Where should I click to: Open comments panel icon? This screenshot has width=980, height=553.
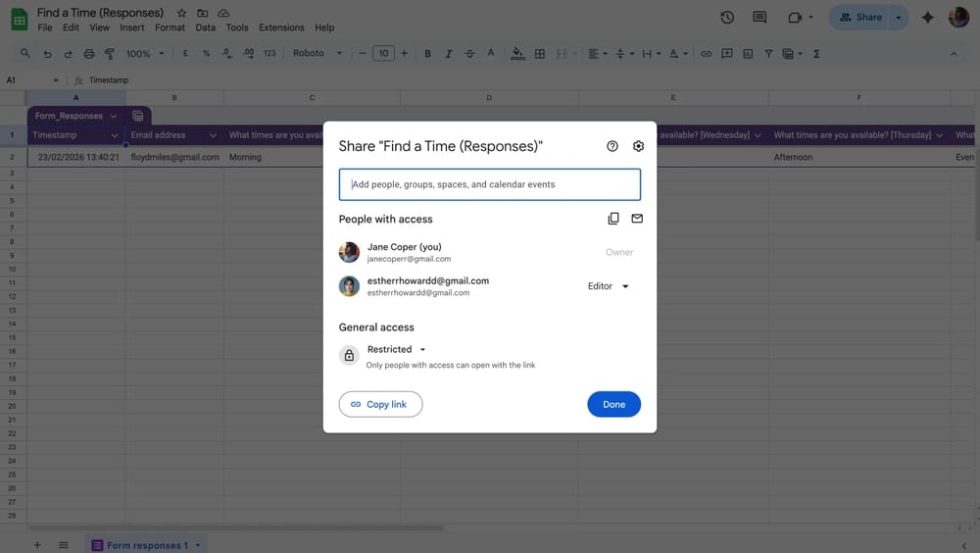tap(759, 18)
